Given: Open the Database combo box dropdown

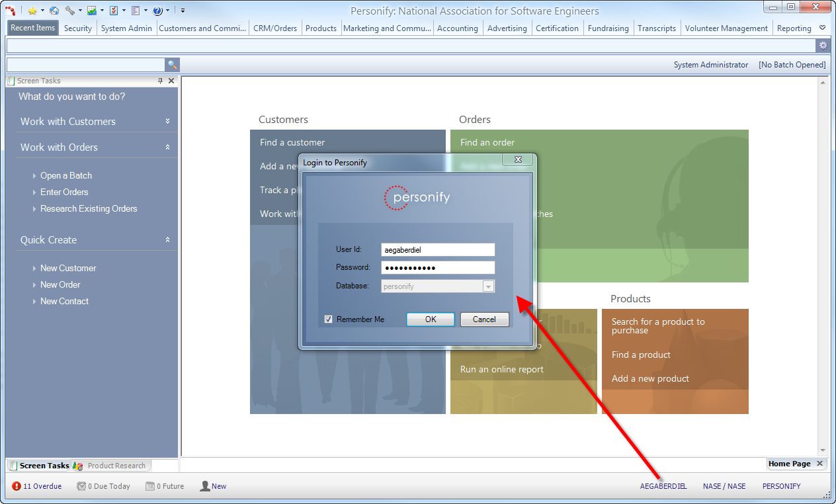Looking at the screenshot, I should (489, 286).
